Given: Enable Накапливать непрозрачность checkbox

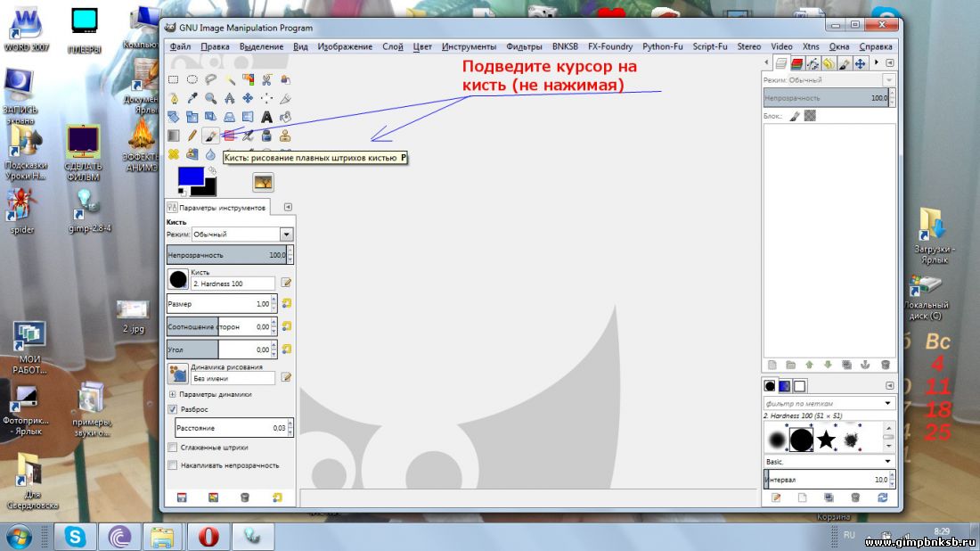Looking at the screenshot, I should tap(173, 465).
